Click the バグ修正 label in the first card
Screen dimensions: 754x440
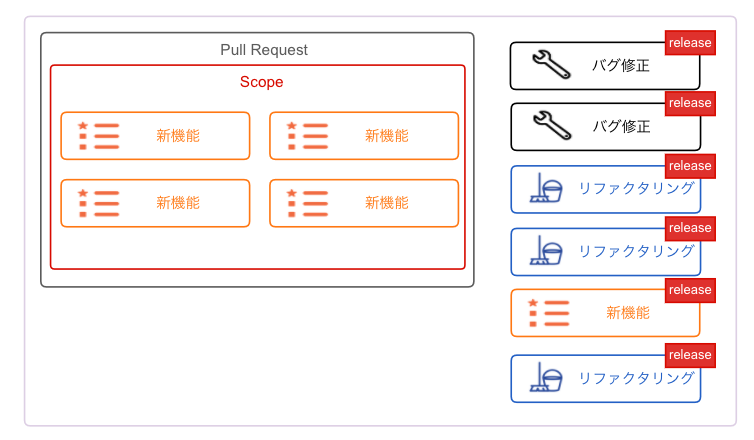click(x=621, y=65)
